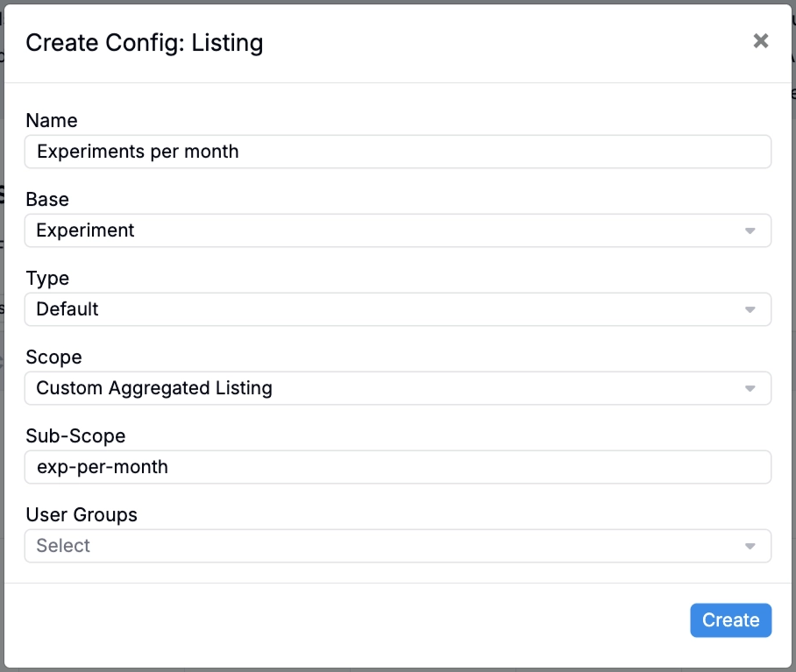Click the blue Create button
This screenshot has height=672, width=796.
click(730, 620)
